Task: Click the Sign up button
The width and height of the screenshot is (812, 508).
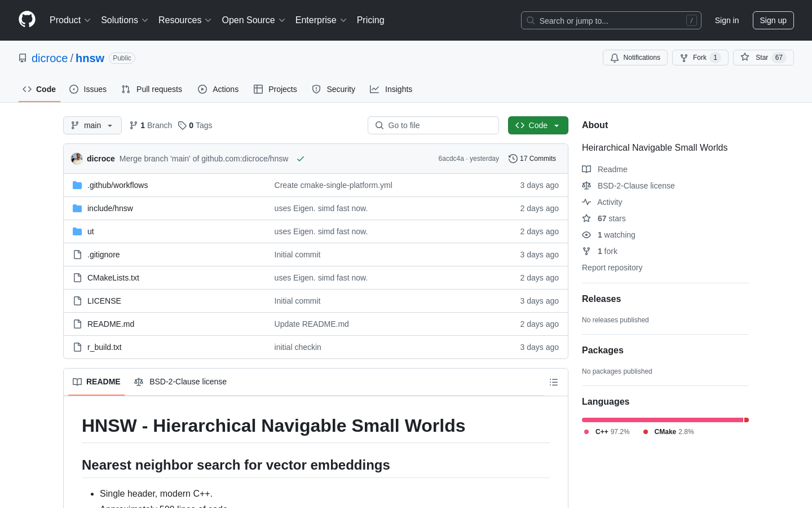Action: point(773,20)
